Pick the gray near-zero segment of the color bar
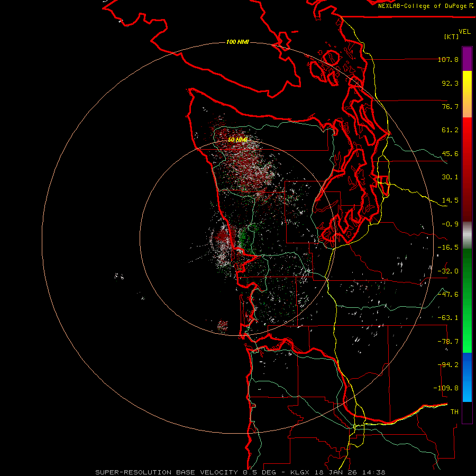Image resolution: width=476 pixels, height=476 pixels. [467, 235]
